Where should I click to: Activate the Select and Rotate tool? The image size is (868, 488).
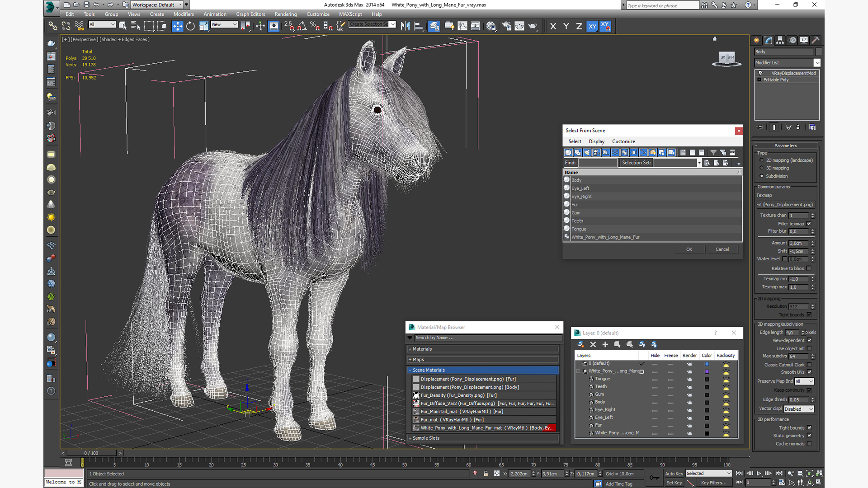pos(190,26)
